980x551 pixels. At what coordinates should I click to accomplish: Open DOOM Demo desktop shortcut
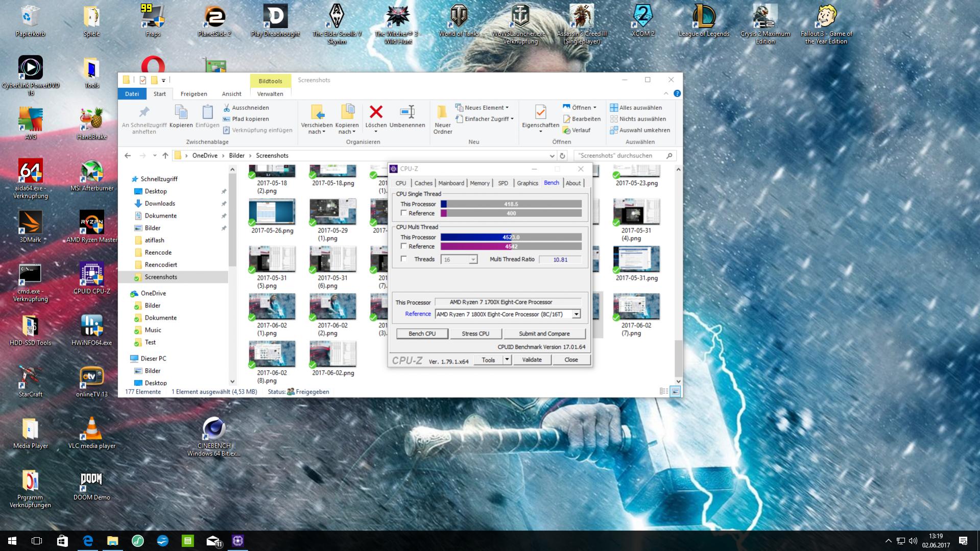92,485
